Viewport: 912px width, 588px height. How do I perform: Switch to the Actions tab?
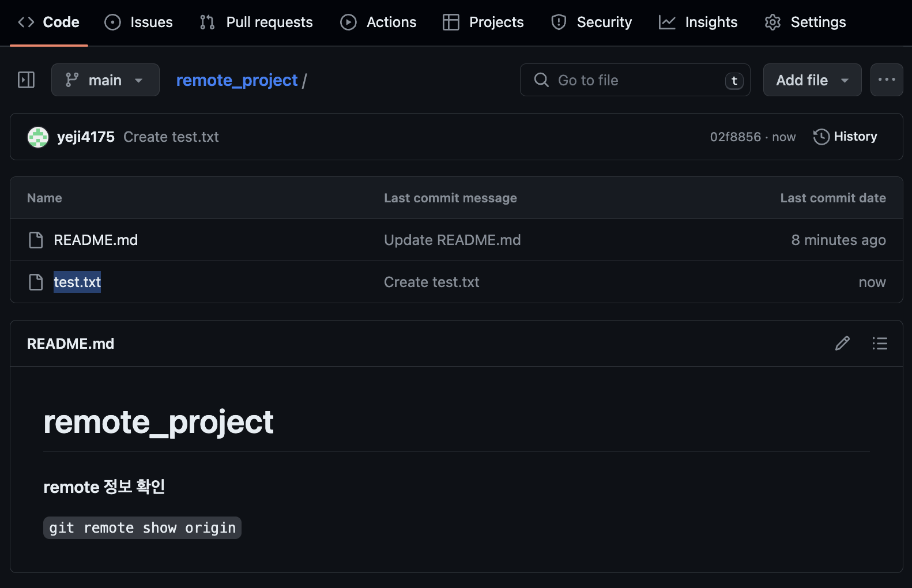(x=378, y=22)
